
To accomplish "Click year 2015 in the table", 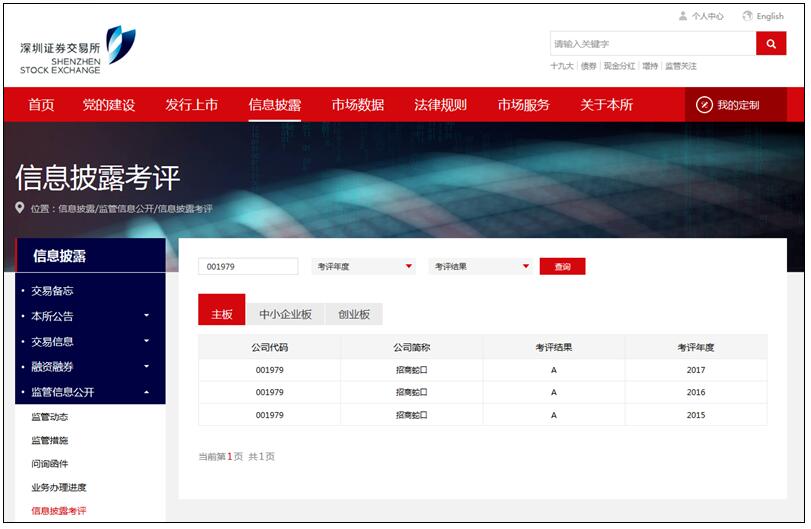I will pyautogui.click(x=696, y=415).
